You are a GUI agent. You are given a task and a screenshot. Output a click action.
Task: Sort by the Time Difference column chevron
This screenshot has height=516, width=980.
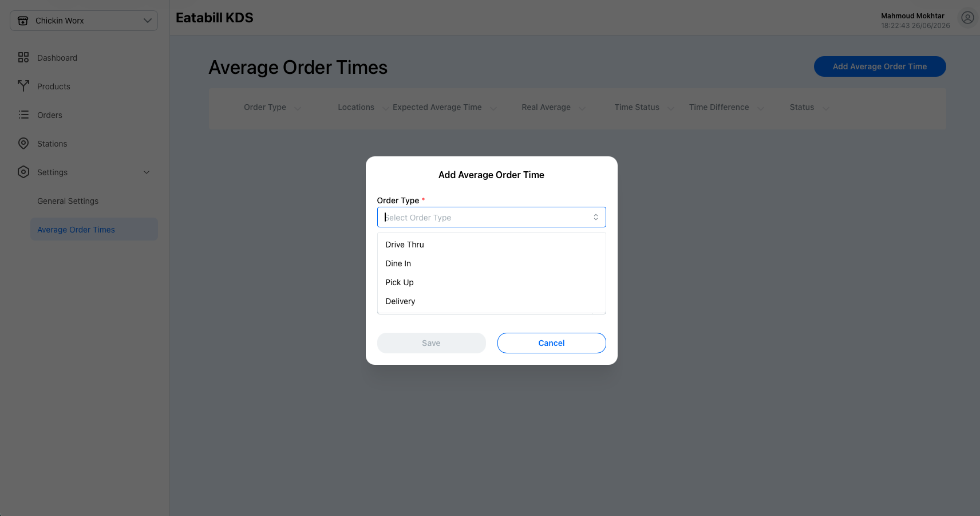761,108
